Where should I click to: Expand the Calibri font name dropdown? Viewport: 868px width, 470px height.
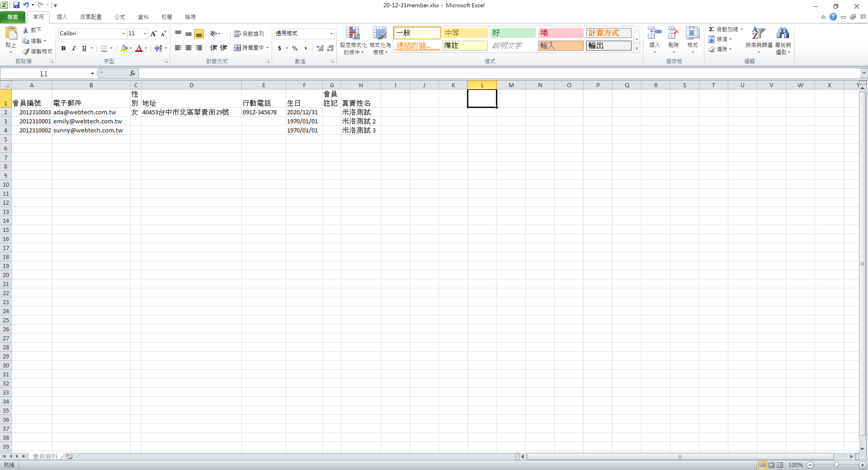[123, 34]
